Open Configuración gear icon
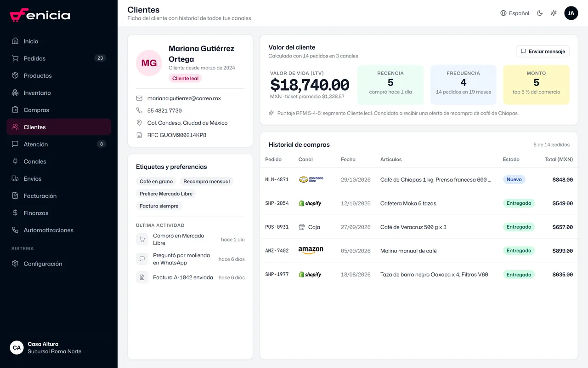Image resolution: width=588 pixels, height=368 pixels. pyautogui.click(x=15, y=264)
